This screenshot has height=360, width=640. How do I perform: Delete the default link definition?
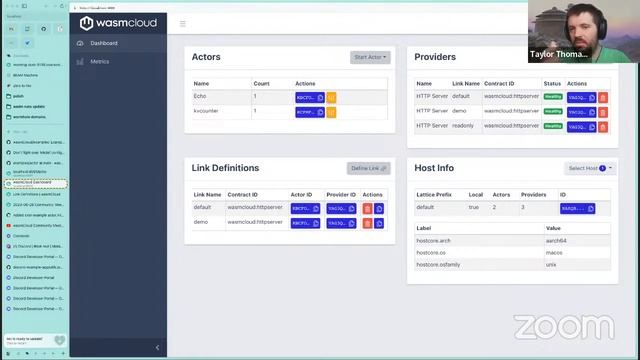coord(367,209)
